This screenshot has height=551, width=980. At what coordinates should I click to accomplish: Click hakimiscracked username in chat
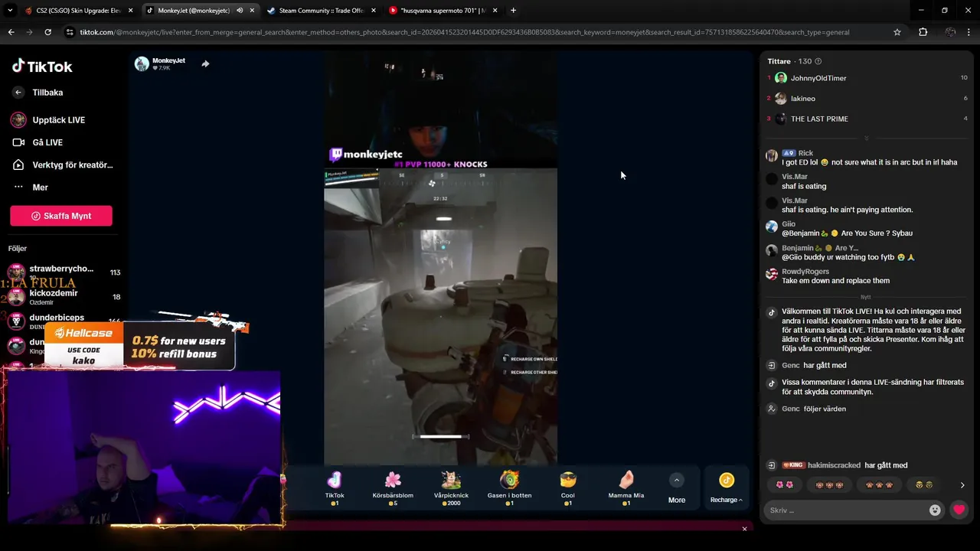[834, 465]
